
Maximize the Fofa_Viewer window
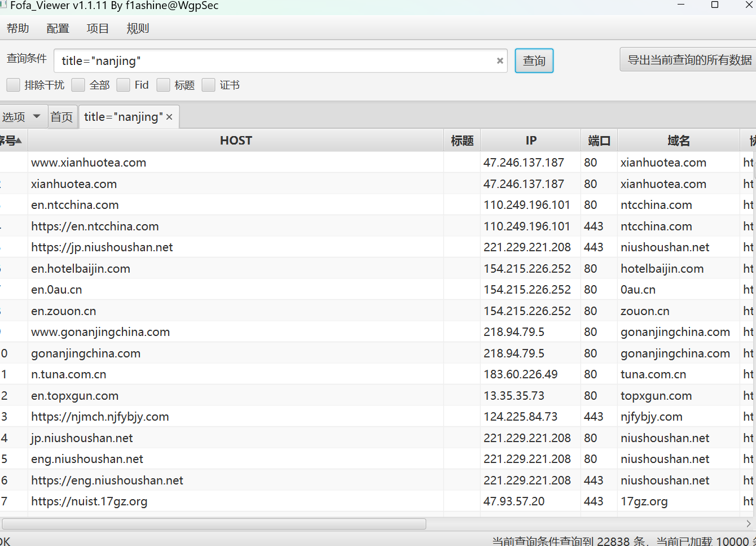715,5
